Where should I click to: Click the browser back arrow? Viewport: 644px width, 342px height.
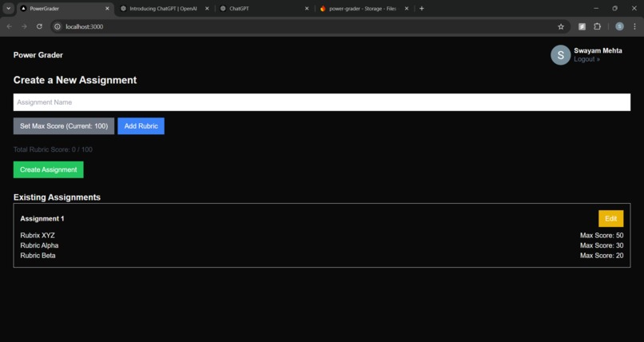10,26
